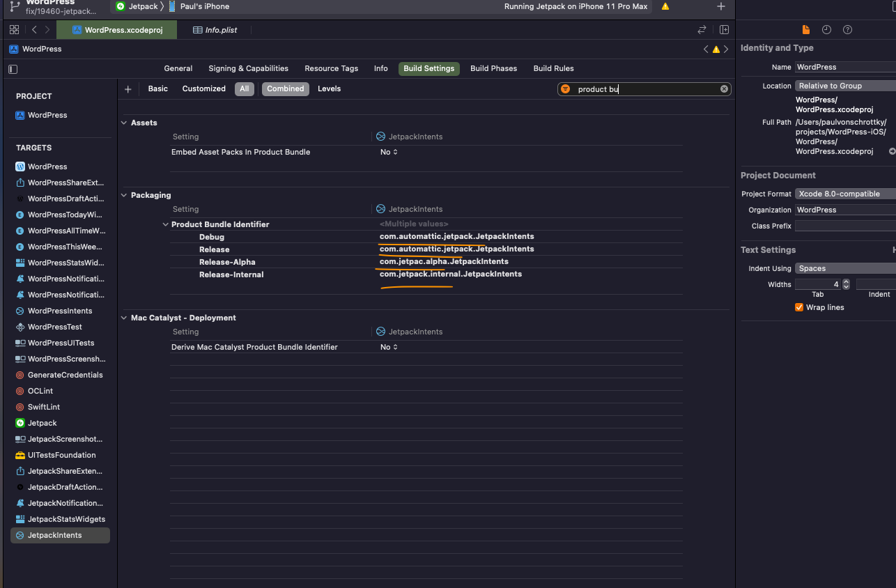896x588 pixels.
Task: Click the WordPress breadcrumb in jump bar
Action: pos(36,49)
